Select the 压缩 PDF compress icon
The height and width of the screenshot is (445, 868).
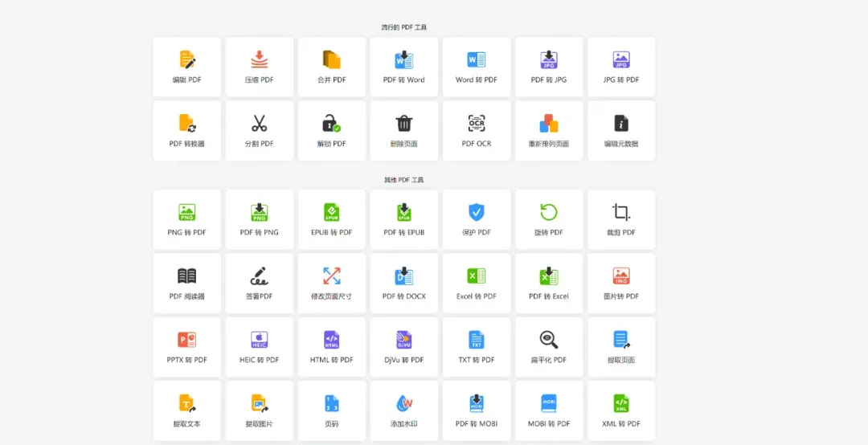pyautogui.click(x=259, y=59)
